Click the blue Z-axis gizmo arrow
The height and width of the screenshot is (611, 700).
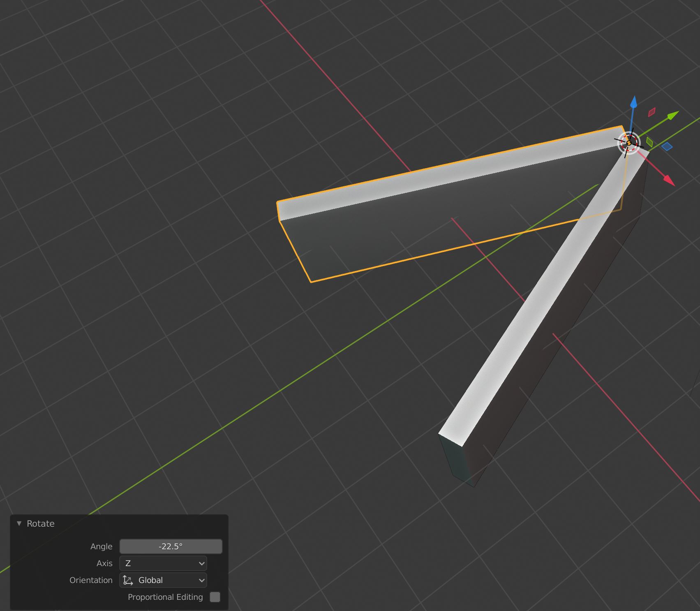633,102
